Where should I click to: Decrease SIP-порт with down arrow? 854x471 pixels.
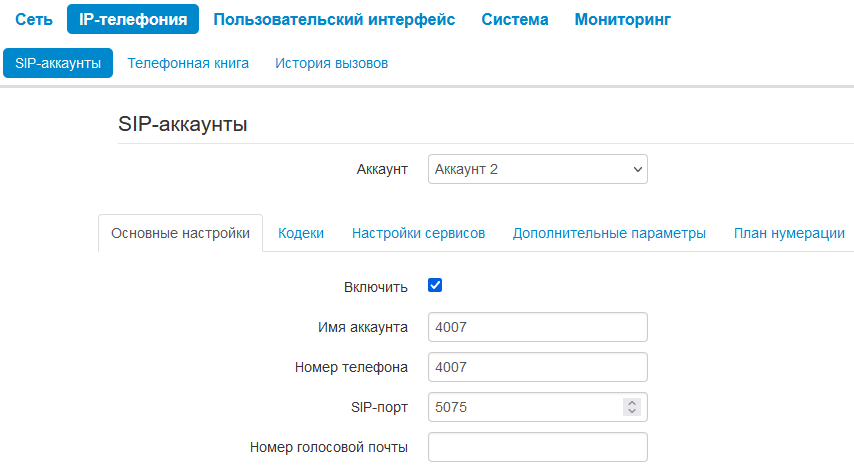tap(632, 412)
